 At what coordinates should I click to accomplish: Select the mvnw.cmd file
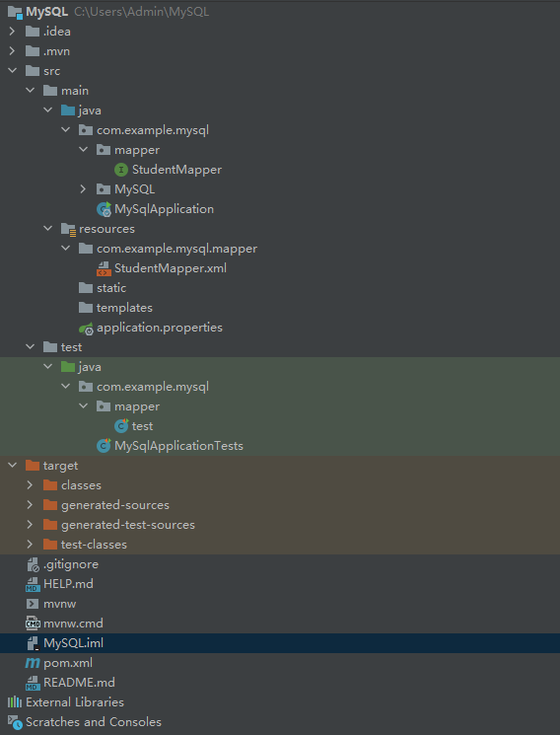tap(73, 624)
